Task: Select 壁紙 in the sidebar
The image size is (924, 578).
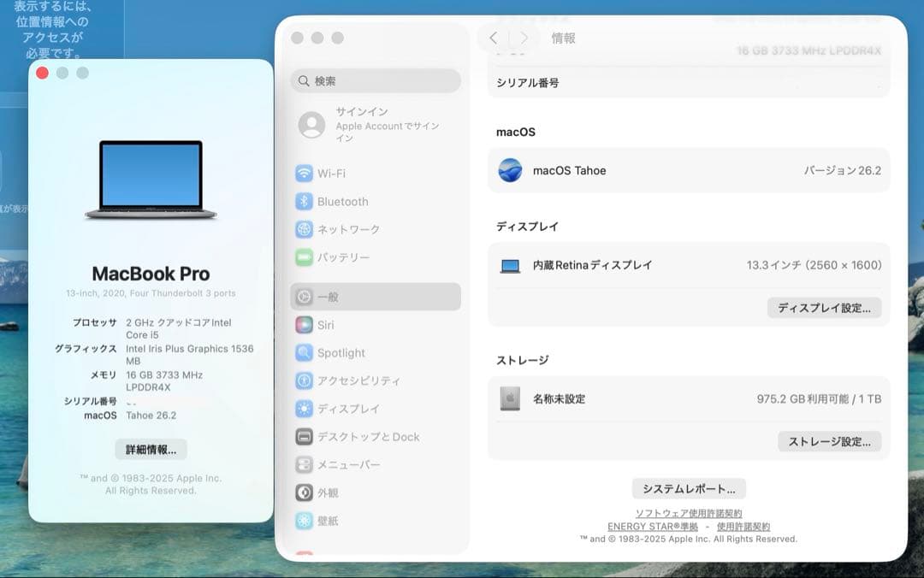Action: pos(376,521)
